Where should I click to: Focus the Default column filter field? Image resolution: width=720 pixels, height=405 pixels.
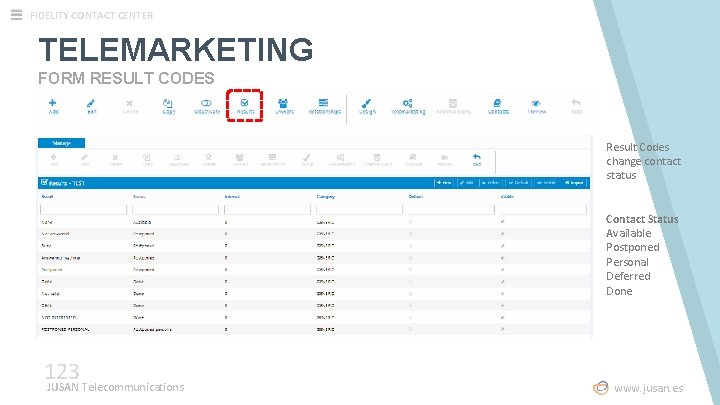point(451,210)
